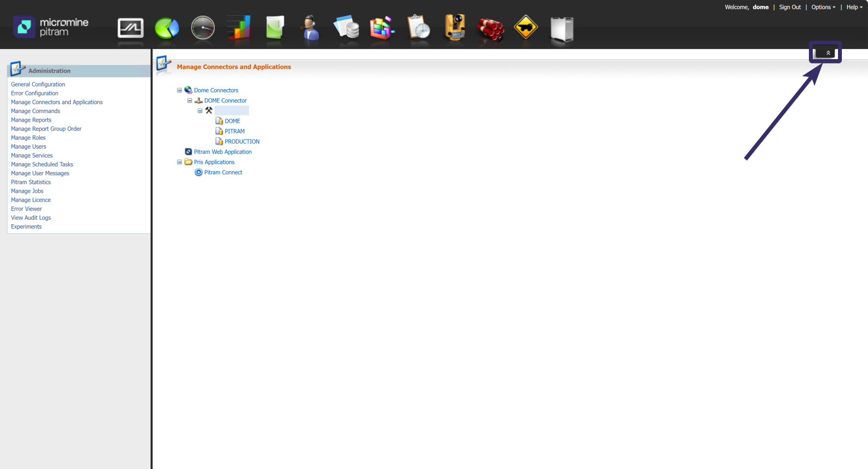Open the clipboard with clock icon
The image size is (868, 469).
[419, 28]
